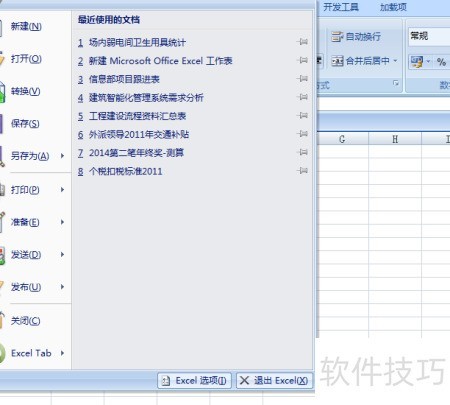
Task: Click the Excel 选项 button
Action: click(194, 380)
